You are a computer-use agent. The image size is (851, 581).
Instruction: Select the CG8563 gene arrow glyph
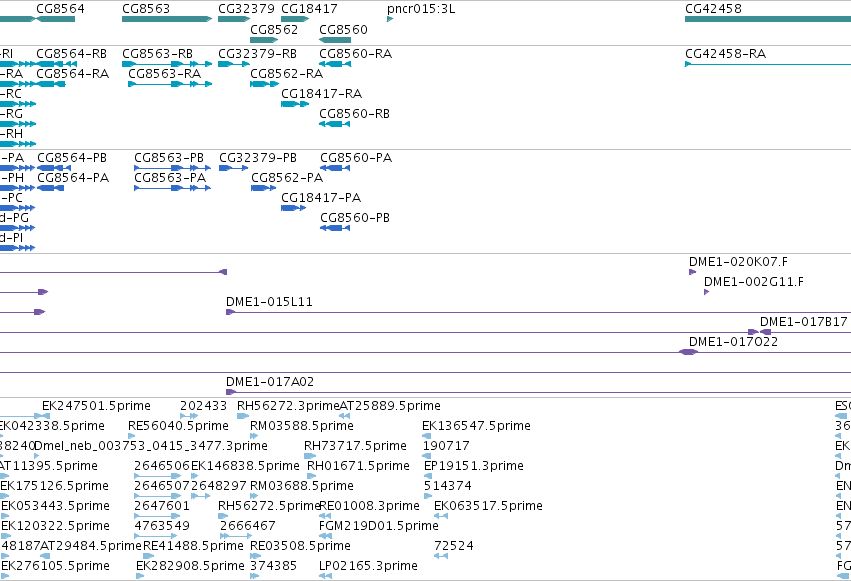tap(167, 19)
